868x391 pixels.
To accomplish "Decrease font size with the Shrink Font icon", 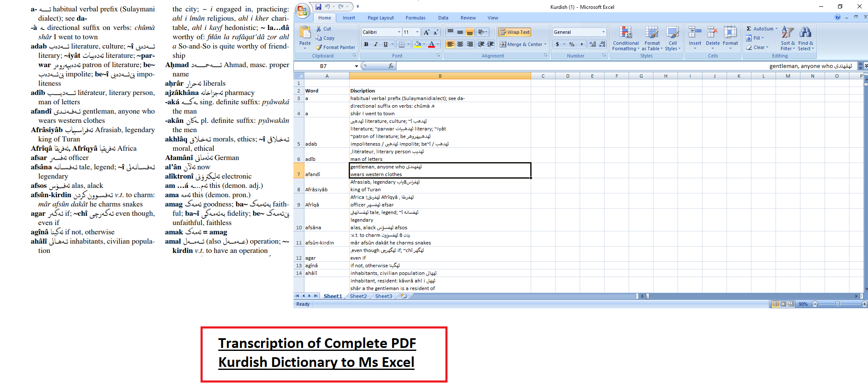I will point(436,32).
